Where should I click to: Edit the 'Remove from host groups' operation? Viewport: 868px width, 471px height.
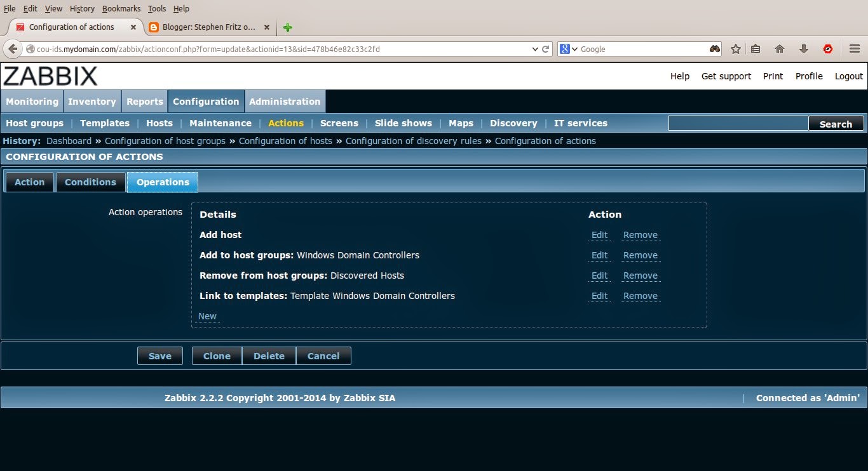599,275
